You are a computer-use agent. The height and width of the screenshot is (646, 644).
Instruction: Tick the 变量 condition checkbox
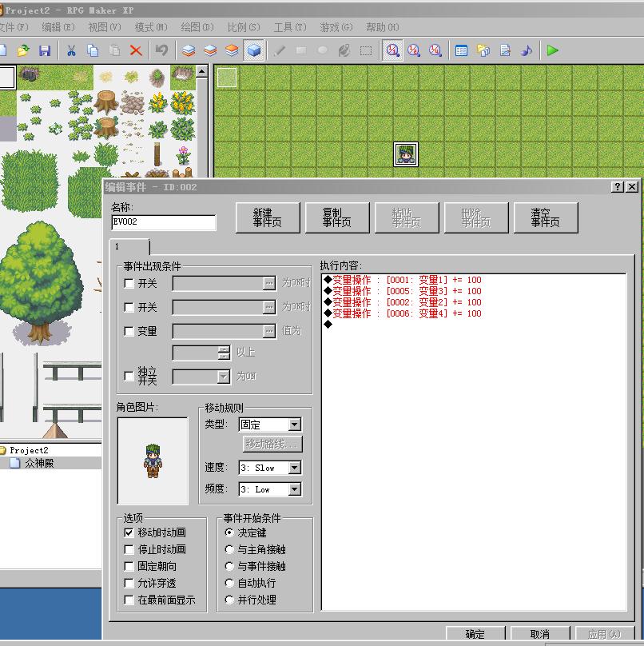coord(129,331)
